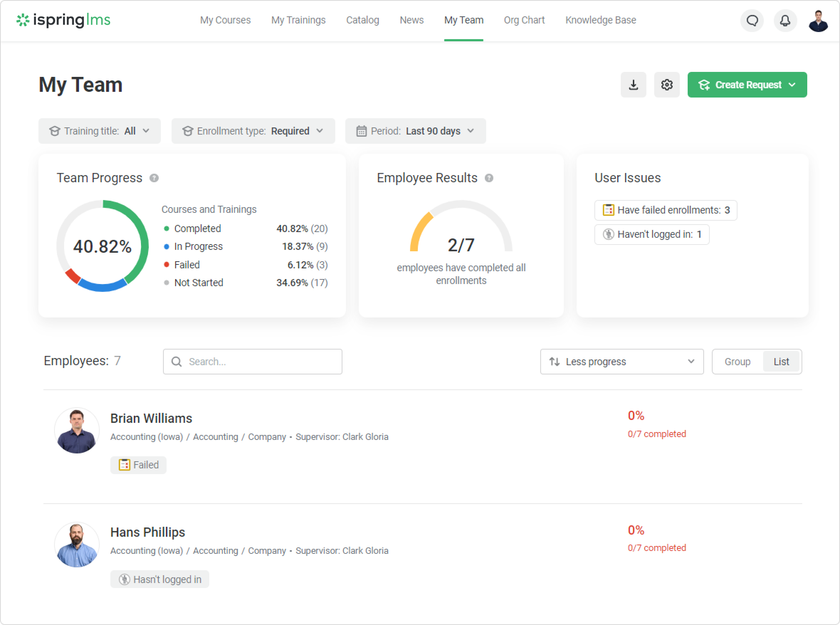Open the user profile avatar
The image size is (840, 625).
[x=818, y=21]
